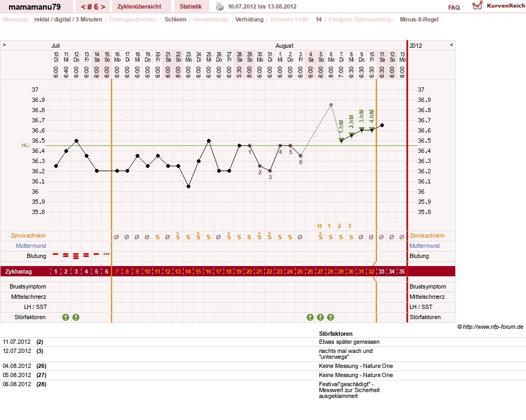Click the last temperature point on day 33
This screenshot has height=420, width=526.
pos(382,125)
